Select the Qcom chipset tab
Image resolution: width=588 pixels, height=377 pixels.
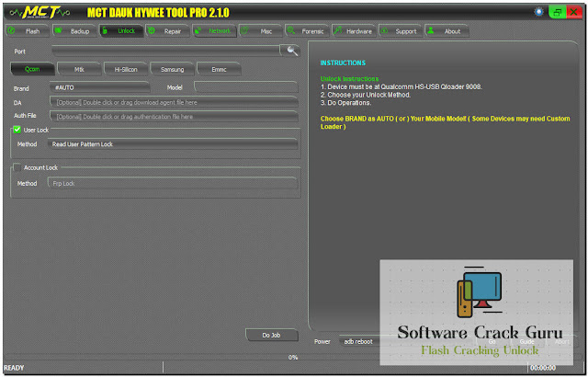tap(32, 69)
